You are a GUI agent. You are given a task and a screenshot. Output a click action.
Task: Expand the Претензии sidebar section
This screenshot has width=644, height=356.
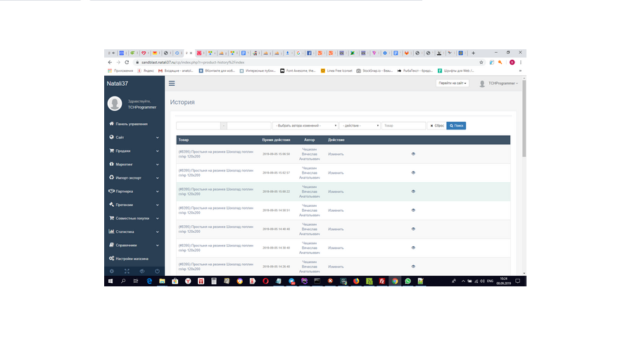tap(134, 205)
